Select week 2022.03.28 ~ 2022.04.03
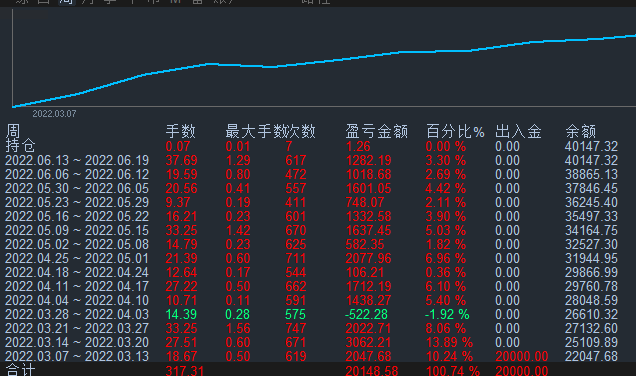 pos(77,315)
